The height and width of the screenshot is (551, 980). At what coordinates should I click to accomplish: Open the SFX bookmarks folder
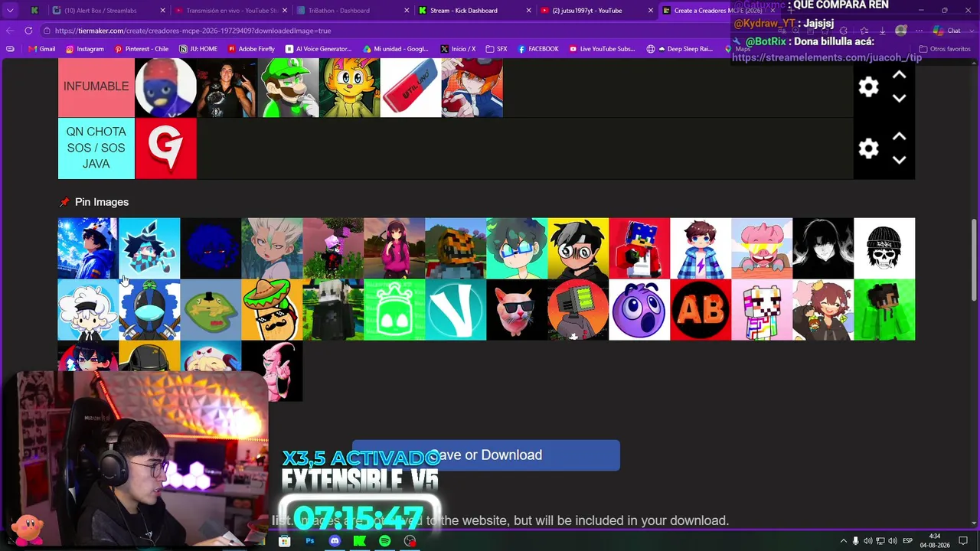(496, 49)
